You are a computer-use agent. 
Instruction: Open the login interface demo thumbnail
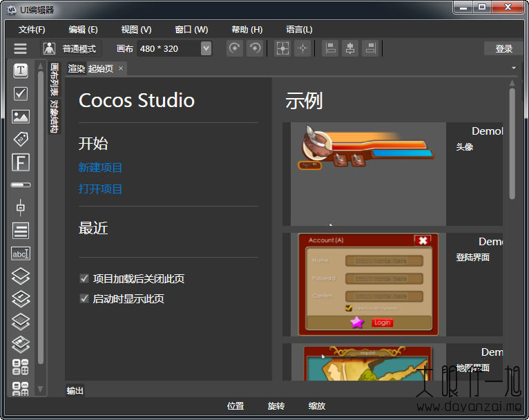(x=365, y=284)
